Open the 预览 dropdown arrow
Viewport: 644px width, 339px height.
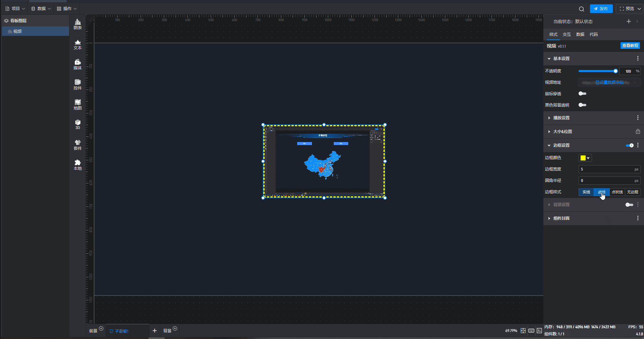pyautogui.click(x=639, y=9)
